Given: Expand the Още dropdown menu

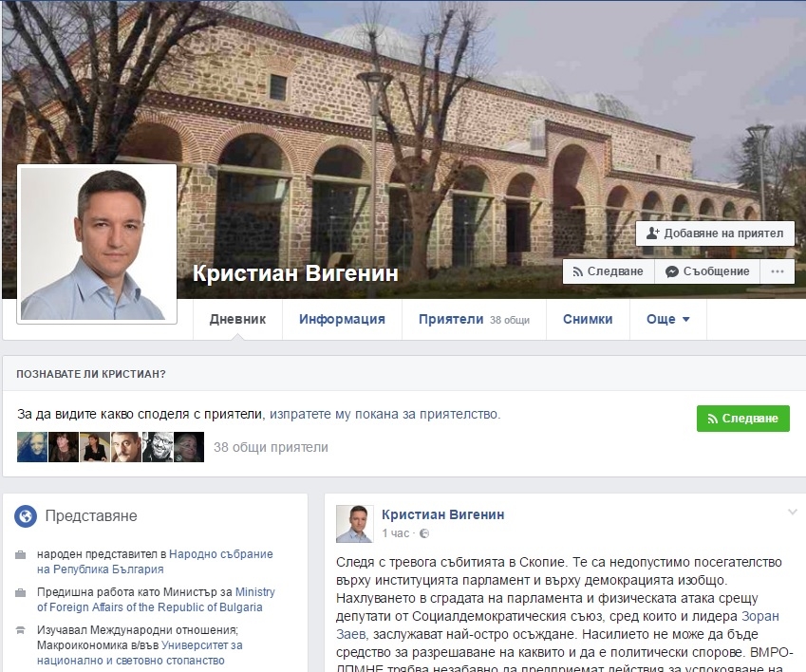Looking at the screenshot, I should pos(667,319).
